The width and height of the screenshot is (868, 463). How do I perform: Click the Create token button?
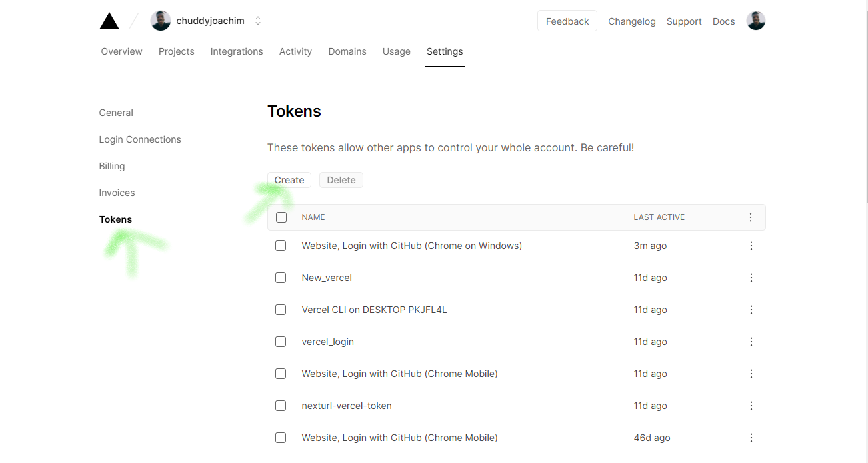[x=289, y=180]
